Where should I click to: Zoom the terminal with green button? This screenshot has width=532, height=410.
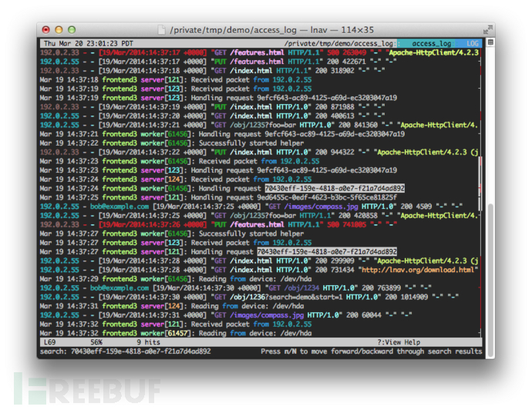[72, 30]
